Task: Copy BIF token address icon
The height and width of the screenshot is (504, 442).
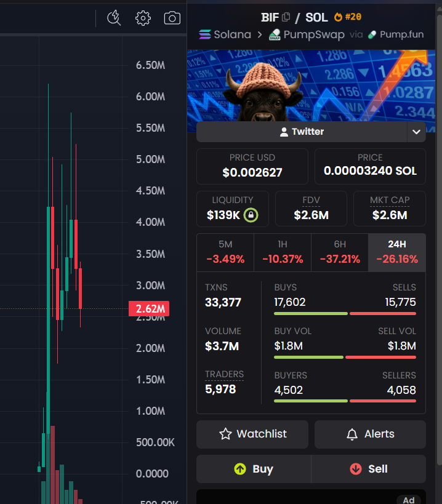Action: click(286, 17)
